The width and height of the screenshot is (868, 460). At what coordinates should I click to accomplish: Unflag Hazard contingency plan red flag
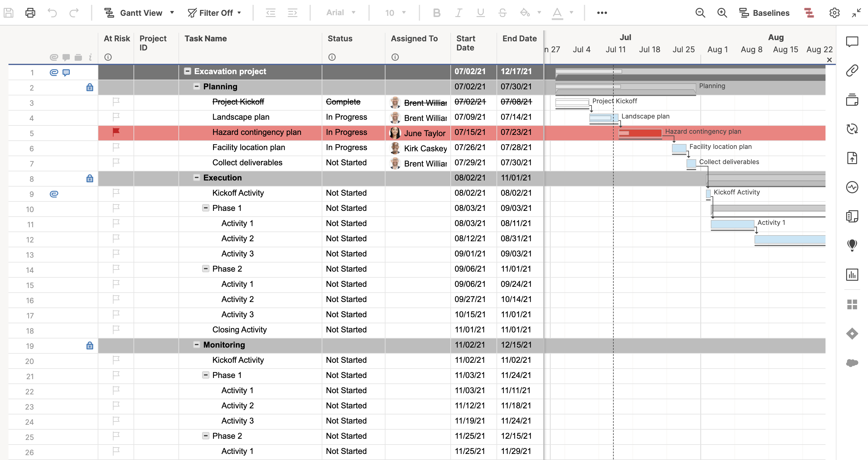point(116,132)
